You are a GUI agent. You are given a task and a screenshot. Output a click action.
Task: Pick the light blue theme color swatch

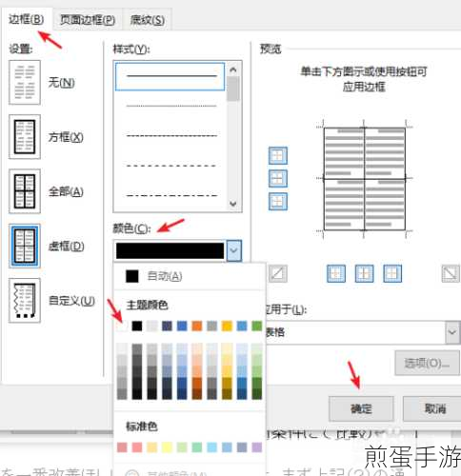242,326
